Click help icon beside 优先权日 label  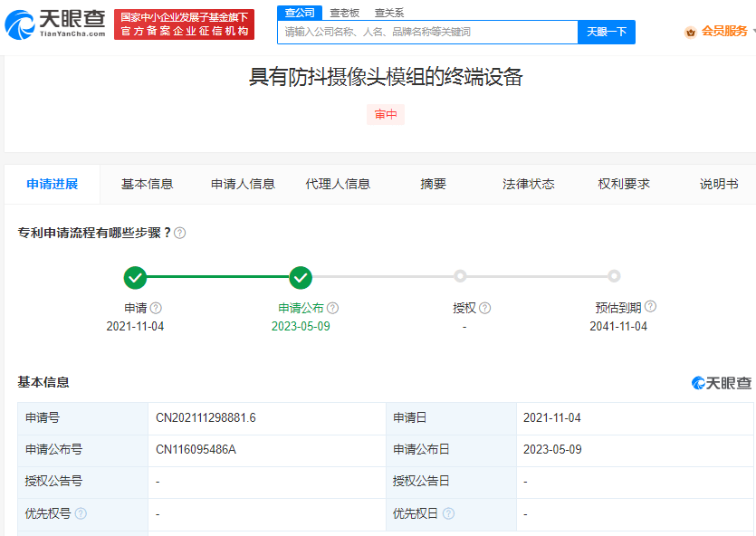coord(449,513)
